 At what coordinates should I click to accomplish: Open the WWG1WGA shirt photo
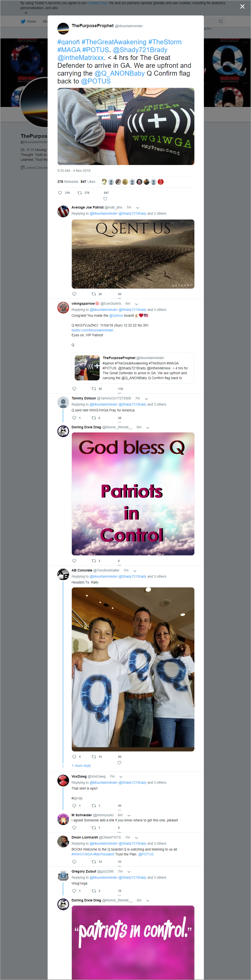[x=126, y=126]
